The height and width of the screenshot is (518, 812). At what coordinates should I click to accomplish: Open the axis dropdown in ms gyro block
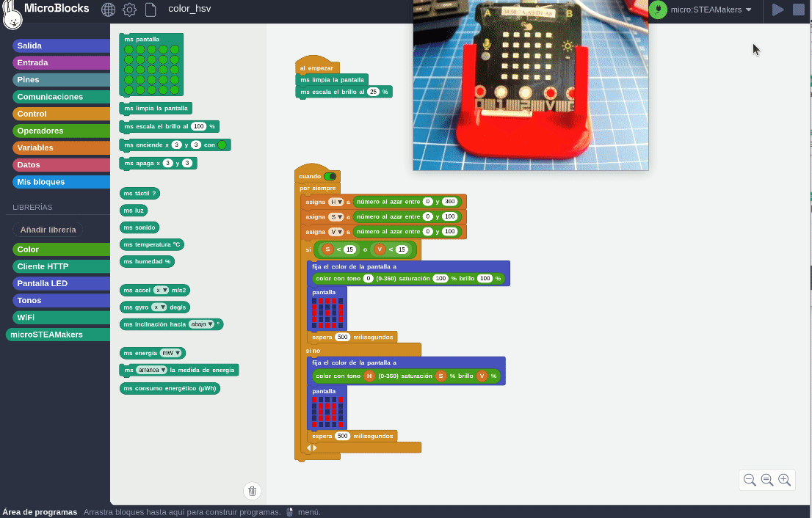(159, 307)
